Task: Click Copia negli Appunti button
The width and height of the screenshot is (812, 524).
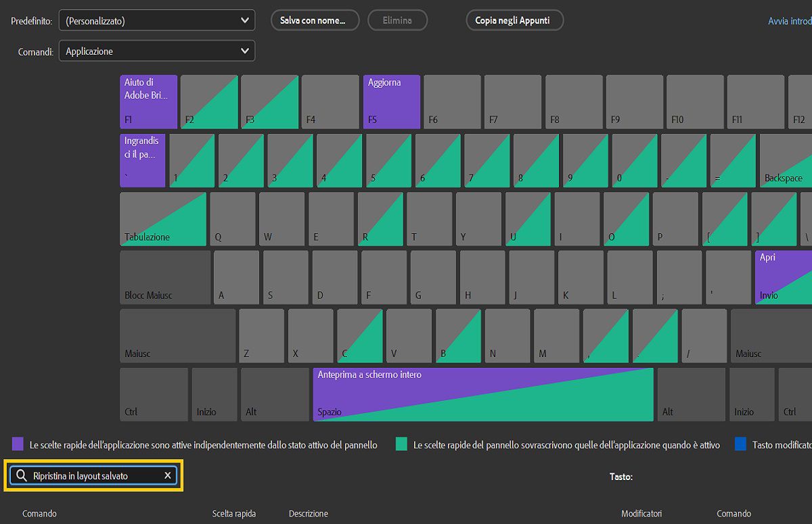Action: coord(515,20)
